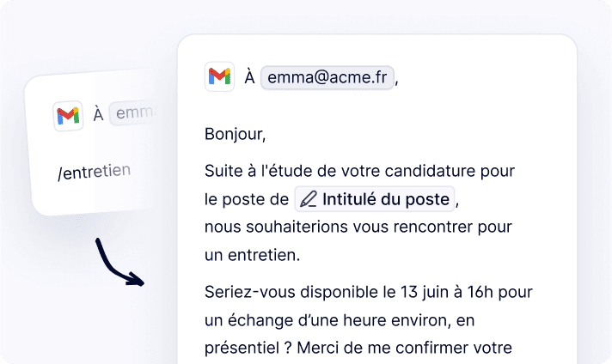Click the Bonjour greeting line
Screen dimensions: 612x364
pyautogui.click(x=235, y=135)
